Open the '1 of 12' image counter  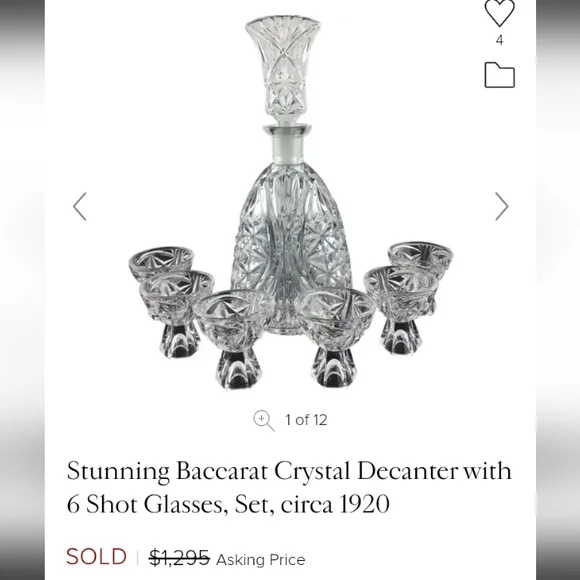pos(306,420)
